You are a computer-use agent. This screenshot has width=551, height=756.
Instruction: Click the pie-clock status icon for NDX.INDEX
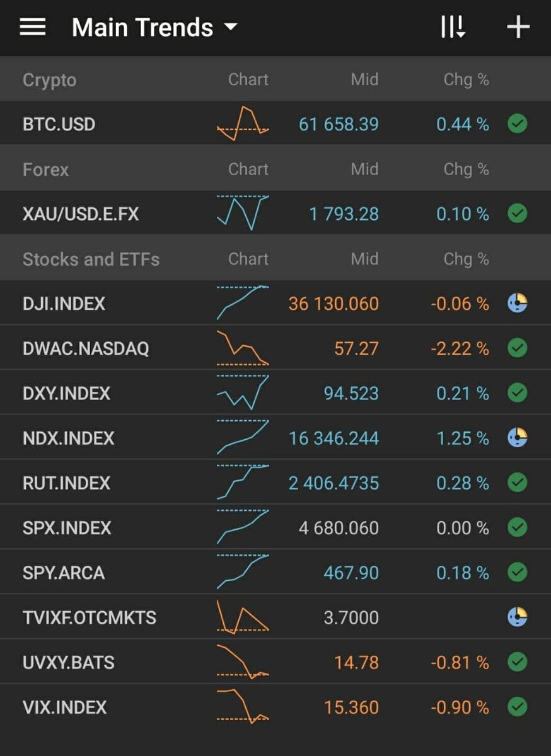click(518, 437)
